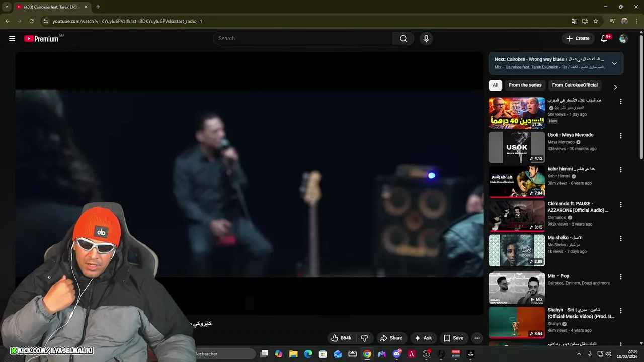Select the From CairokeeOfficial chip
Image resolution: width=644 pixels, height=362 pixels.
(x=575, y=85)
